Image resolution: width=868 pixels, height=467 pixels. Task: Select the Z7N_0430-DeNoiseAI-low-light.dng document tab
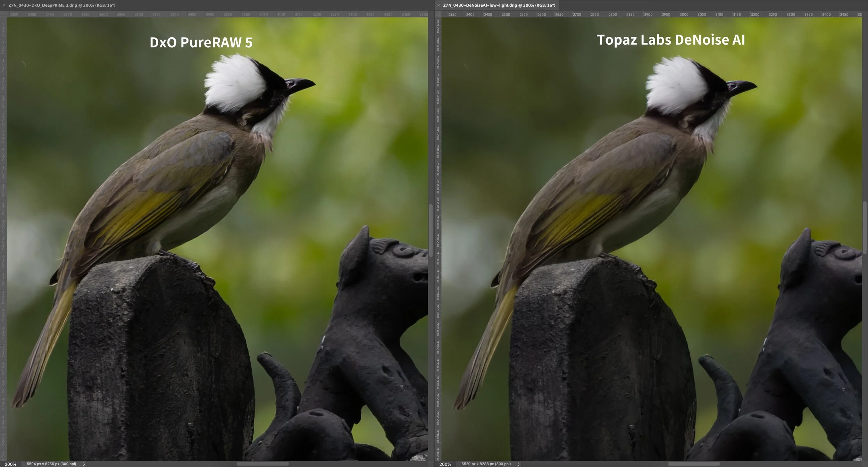(x=499, y=5)
